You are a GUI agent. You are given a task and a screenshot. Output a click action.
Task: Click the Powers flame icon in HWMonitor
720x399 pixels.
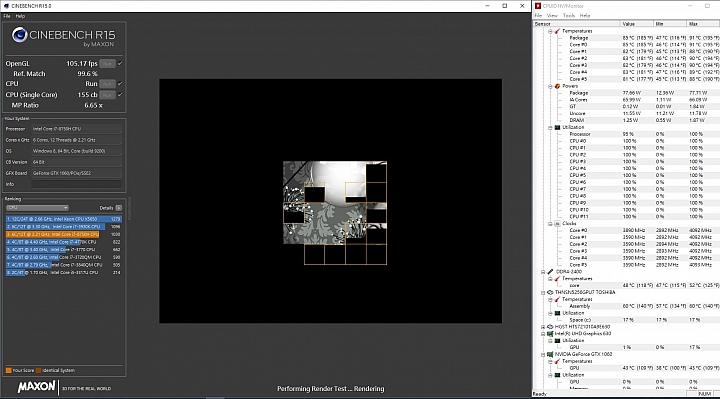[557, 86]
